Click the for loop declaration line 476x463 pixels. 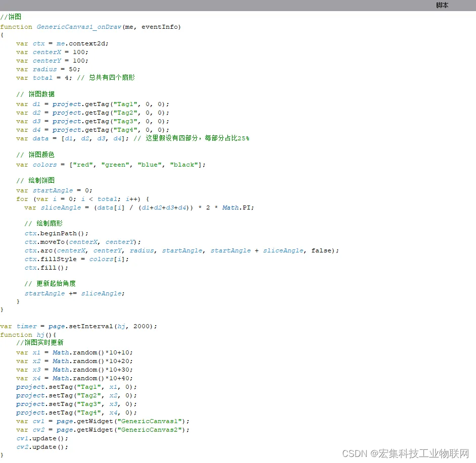click(81, 198)
